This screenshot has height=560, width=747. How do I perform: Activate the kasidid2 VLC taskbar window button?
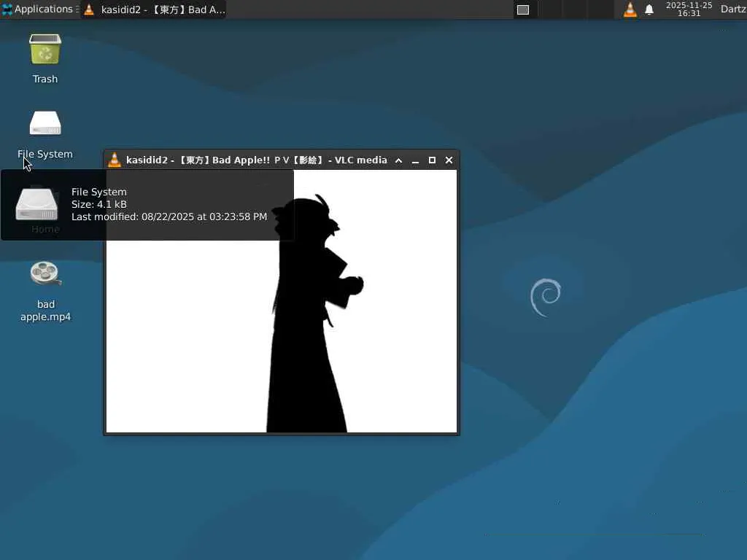point(154,9)
